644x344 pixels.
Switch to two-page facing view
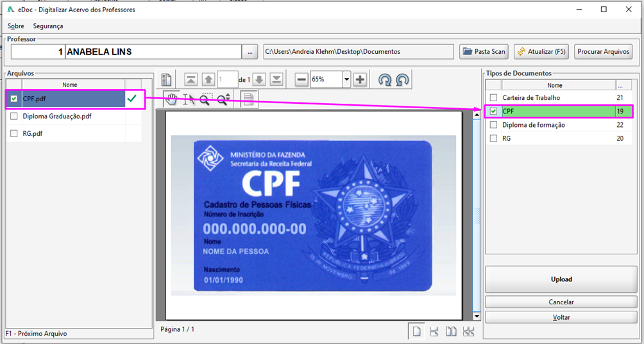click(451, 331)
